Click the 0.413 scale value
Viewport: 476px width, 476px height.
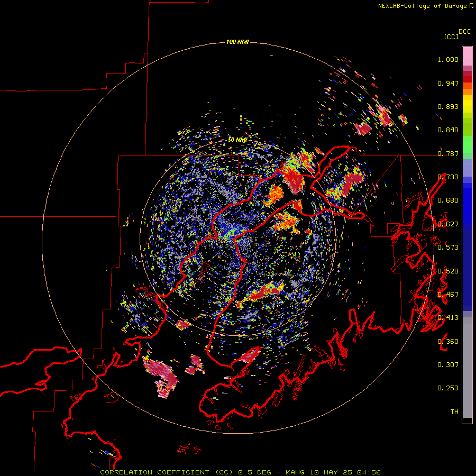(448, 318)
